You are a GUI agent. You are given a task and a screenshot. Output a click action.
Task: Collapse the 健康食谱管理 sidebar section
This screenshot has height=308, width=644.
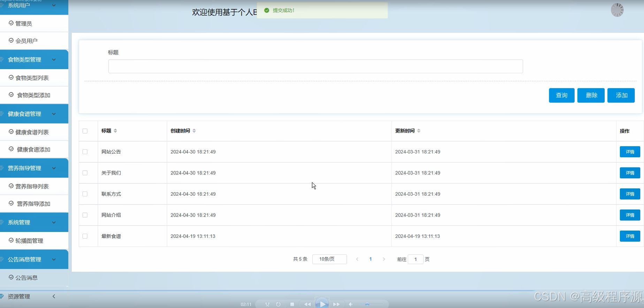(x=34, y=114)
